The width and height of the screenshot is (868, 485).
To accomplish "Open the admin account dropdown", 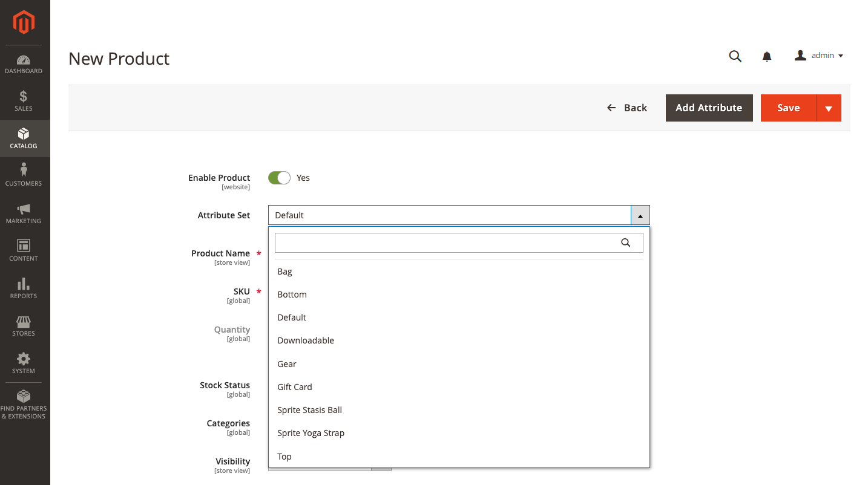I will [819, 56].
